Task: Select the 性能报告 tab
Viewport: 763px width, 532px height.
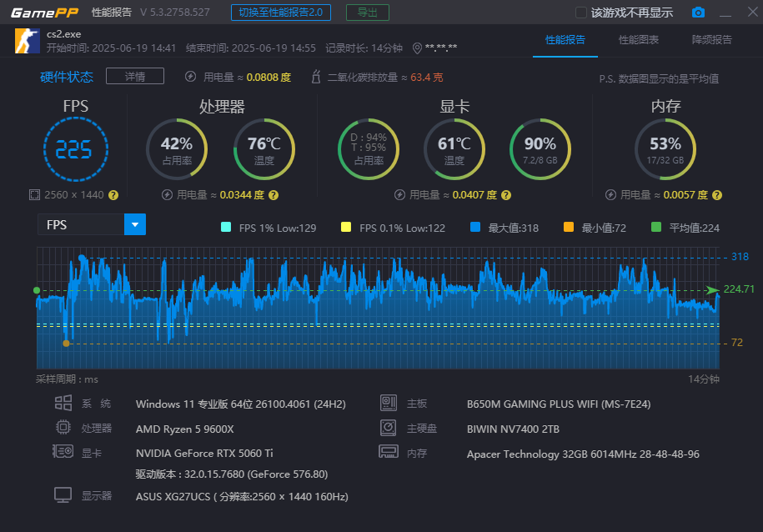Action: [x=565, y=40]
